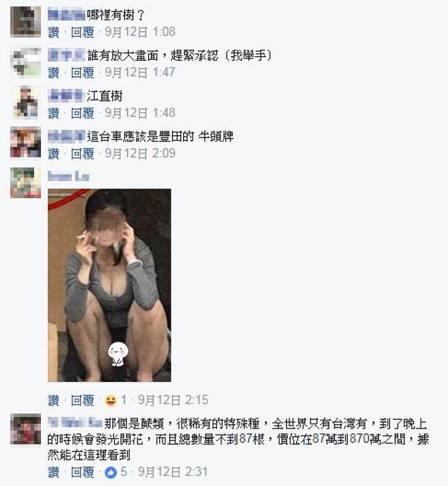Open avatar of the 蕨類 commenter
The height and width of the screenshot is (486, 448).
coord(26,429)
